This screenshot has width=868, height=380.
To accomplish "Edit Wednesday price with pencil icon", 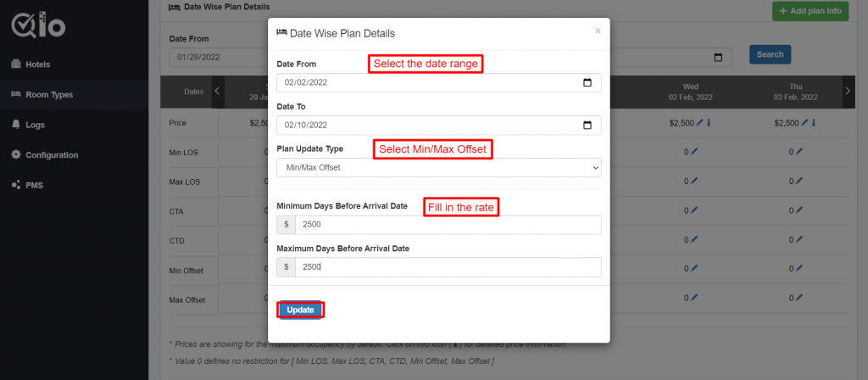I will click(x=699, y=123).
